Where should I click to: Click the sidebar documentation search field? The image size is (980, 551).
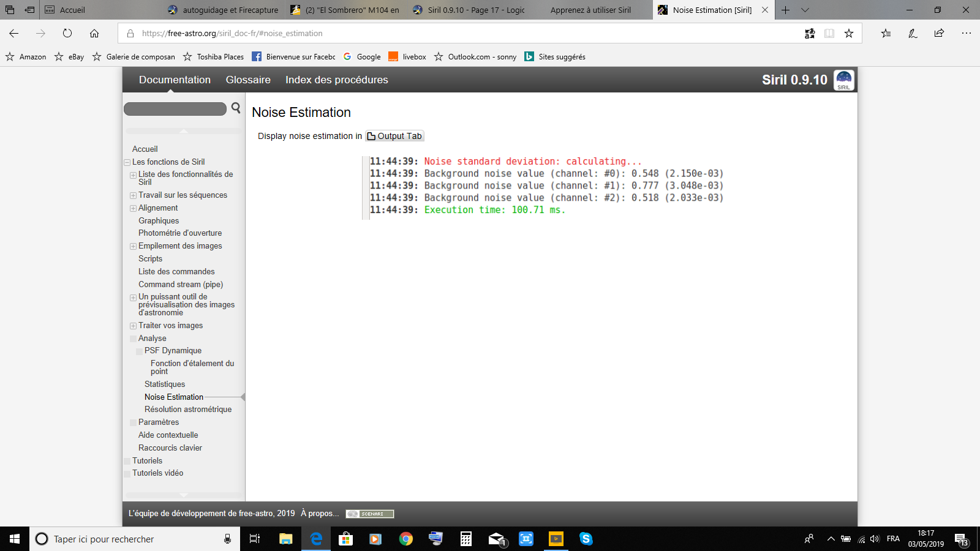(175, 109)
